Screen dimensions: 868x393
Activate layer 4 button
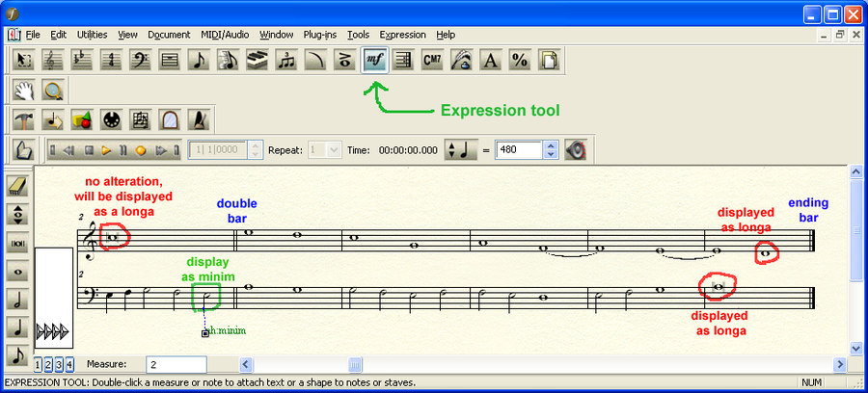pyautogui.click(x=68, y=364)
